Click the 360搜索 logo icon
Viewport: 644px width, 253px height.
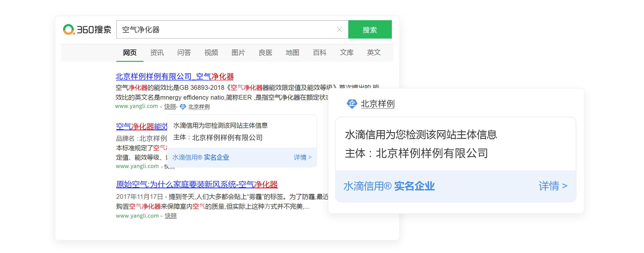69,30
